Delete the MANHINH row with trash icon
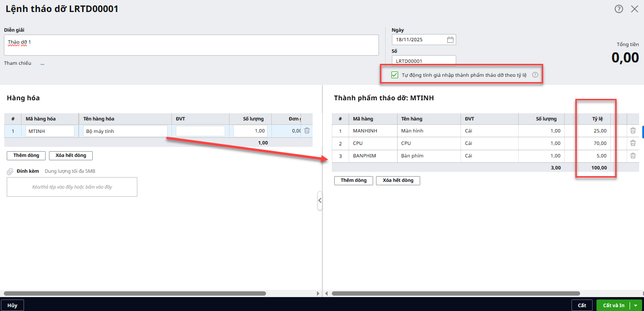 click(633, 131)
